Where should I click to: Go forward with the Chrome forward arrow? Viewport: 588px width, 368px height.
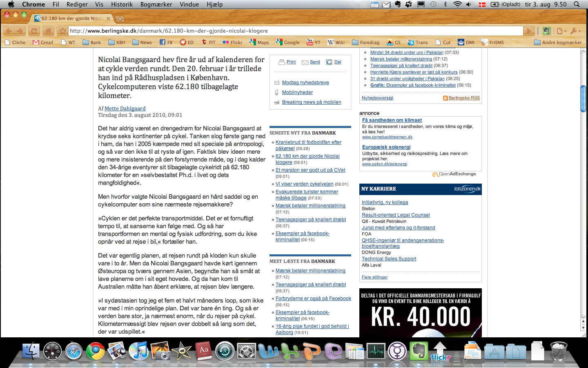20,31
